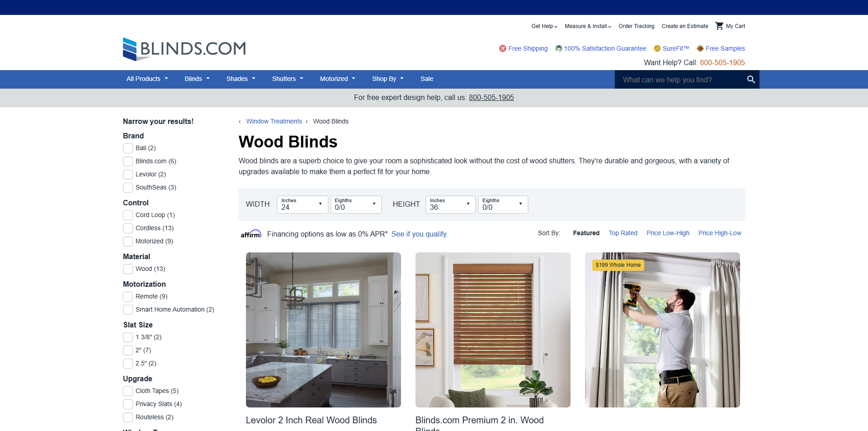Enable the Cloth Tapes upgrade
Image resolution: width=868 pixels, height=431 pixels.
(x=128, y=391)
